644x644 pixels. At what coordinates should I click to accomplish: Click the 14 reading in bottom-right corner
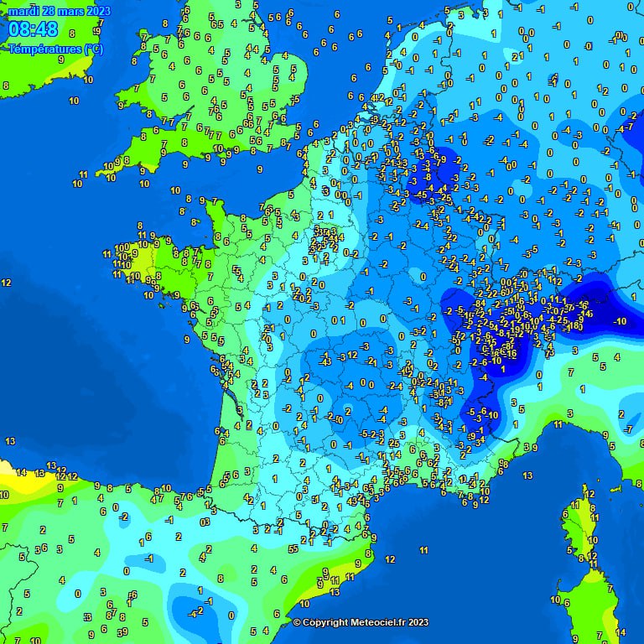click(621, 632)
